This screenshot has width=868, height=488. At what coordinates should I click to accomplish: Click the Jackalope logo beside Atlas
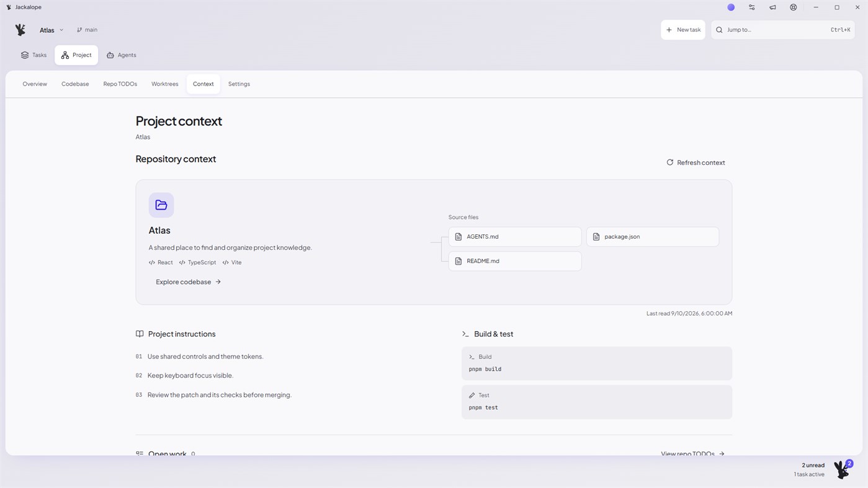20,30
